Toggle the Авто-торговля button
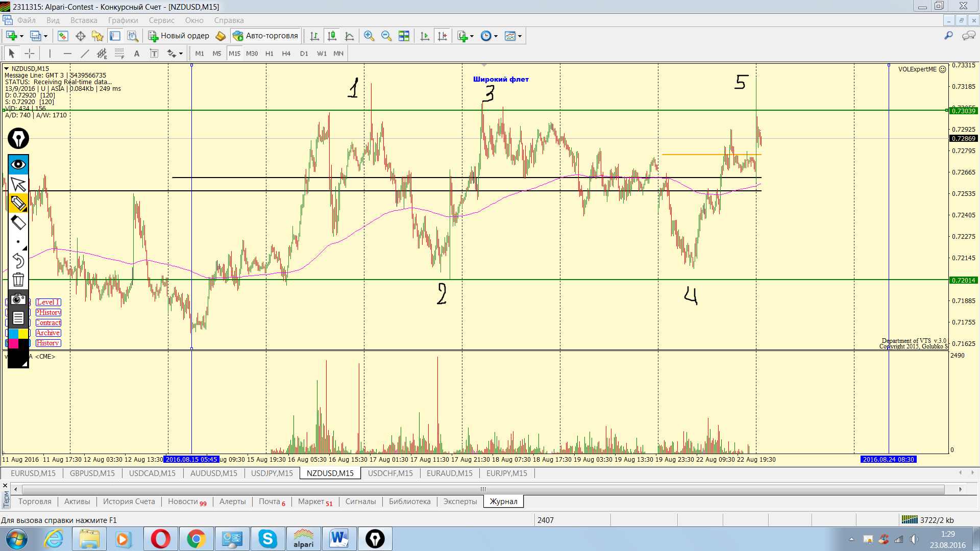Viewport: 980px width, 551px height. (265, 36)
